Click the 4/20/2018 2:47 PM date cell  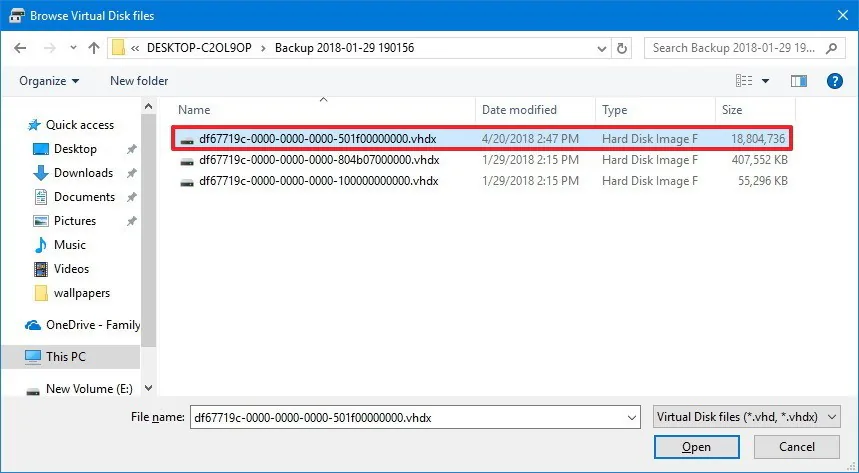point(530,139)
